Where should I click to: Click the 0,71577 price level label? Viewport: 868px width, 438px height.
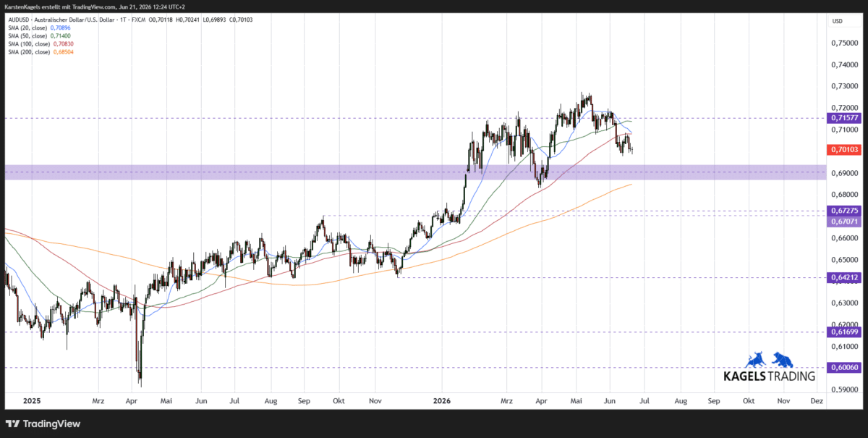coord(845,117)
